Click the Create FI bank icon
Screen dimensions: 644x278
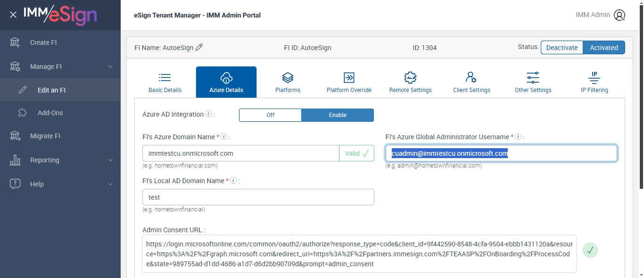[x=15, y=42]
